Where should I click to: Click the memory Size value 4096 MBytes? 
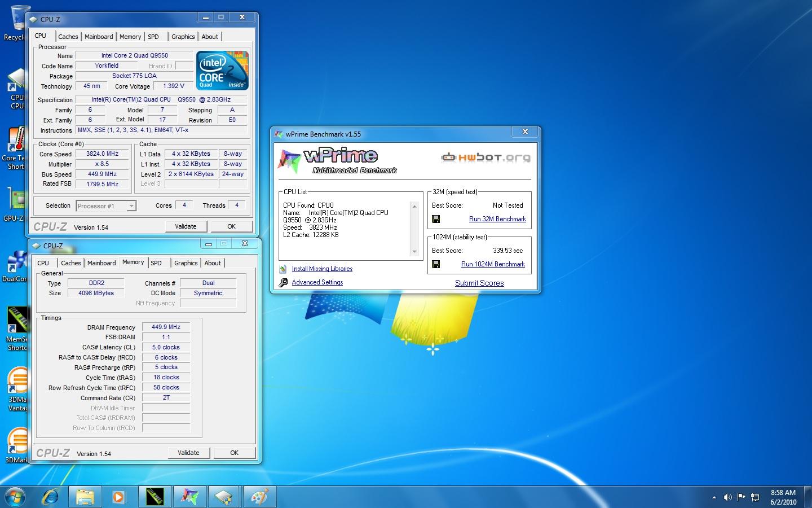click(x=96, y=293)
